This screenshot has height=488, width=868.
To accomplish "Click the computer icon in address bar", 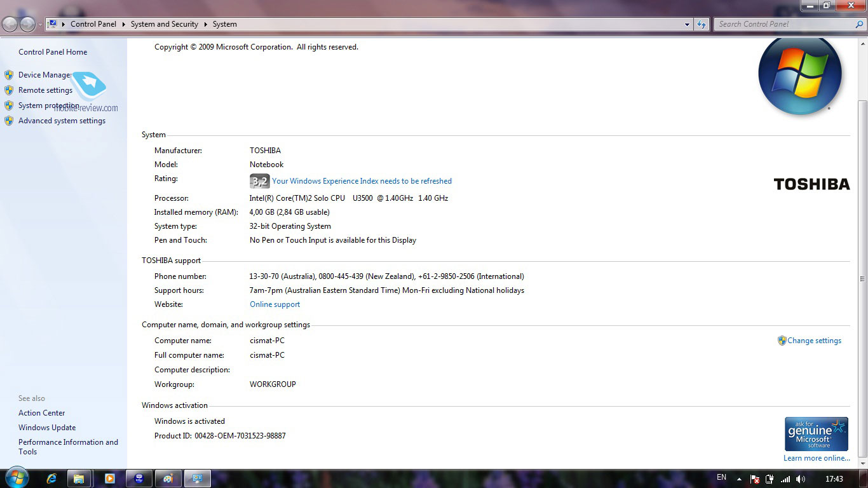I will [53, 24].
